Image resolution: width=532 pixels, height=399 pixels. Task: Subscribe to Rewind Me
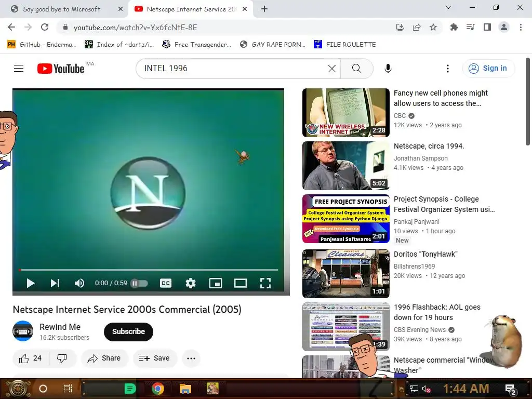point(128,331)
